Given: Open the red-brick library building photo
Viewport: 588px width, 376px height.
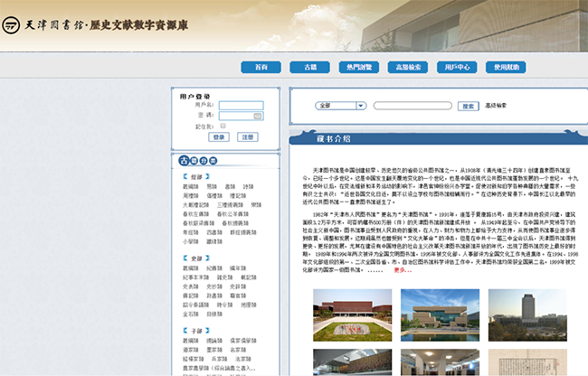Looking at the screenshot, I should [353, 315].
